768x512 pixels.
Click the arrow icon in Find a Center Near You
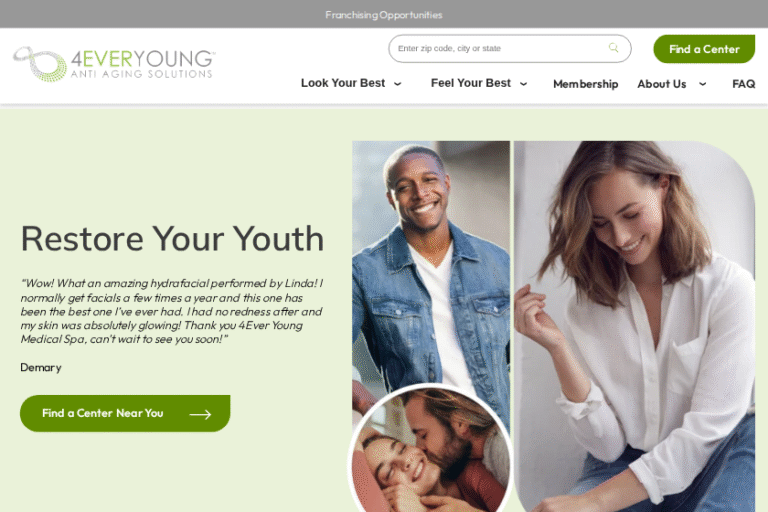pos(200,414)
